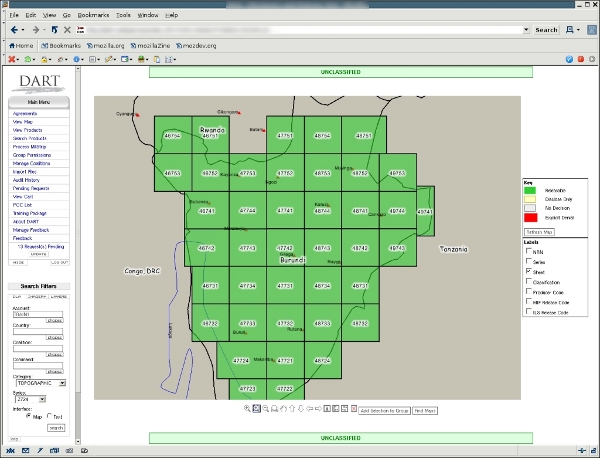600x458 pixels.
Task: Click the map zoom out magnifier icon
Action: pos(266,409)
